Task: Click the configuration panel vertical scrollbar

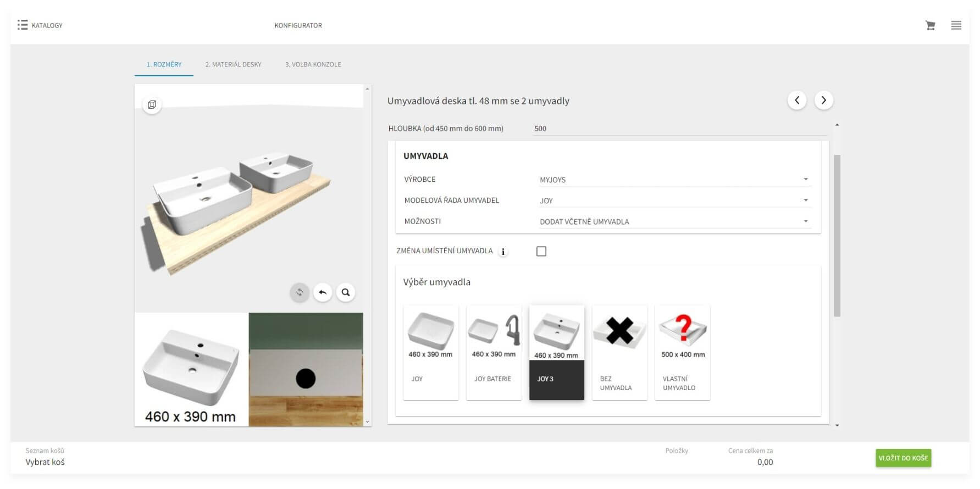Action: tap(837, 236)
